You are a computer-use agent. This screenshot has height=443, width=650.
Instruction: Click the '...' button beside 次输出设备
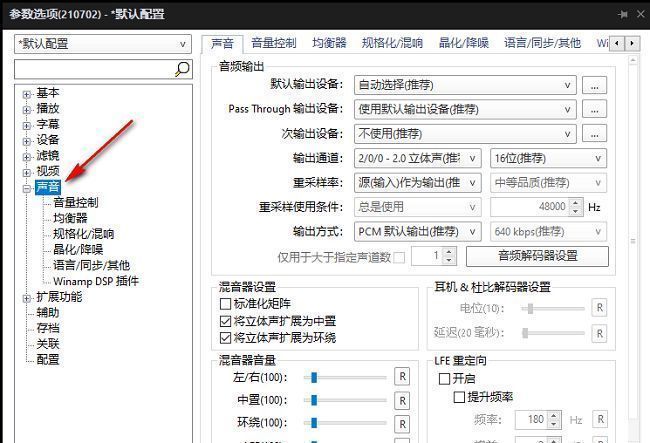click(x=594, y=134)
